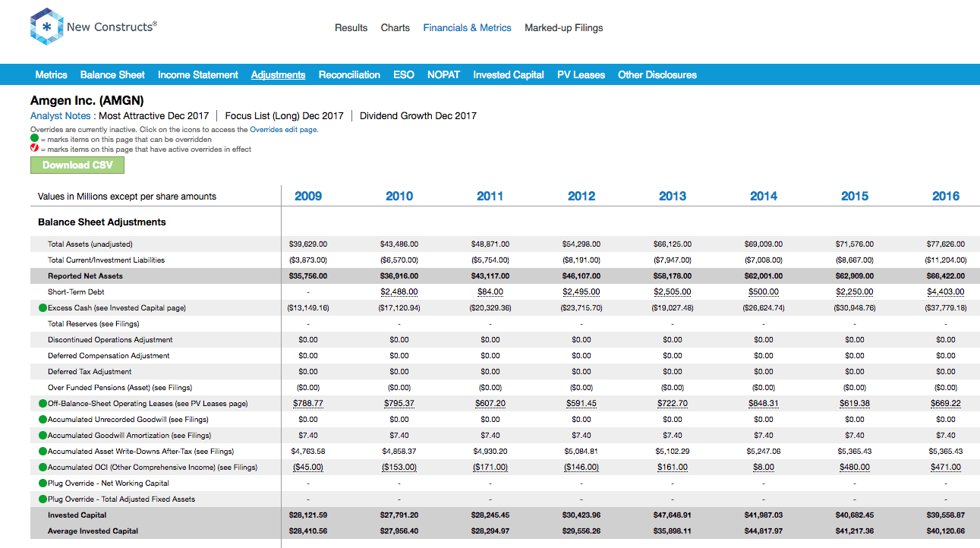Image resolution: width=980 pixels, height=548 pixels.
Task: Switch to the Invested Capital tab
Action: pos(509,75)
